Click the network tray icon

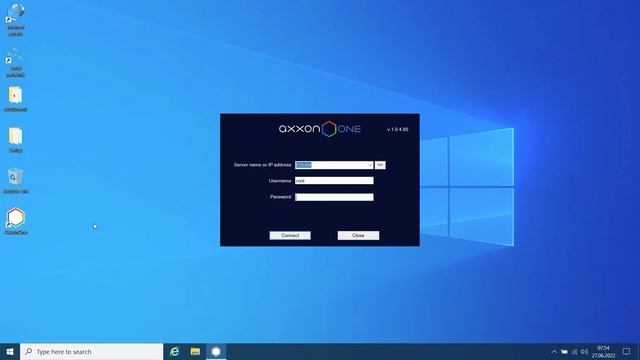pos(575,351)
